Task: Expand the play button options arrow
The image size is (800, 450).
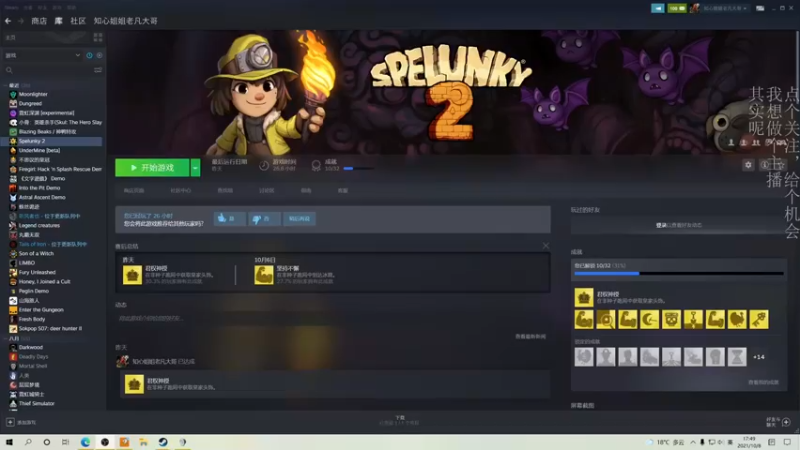Action: pyautogui.click(x=195, y=167)
